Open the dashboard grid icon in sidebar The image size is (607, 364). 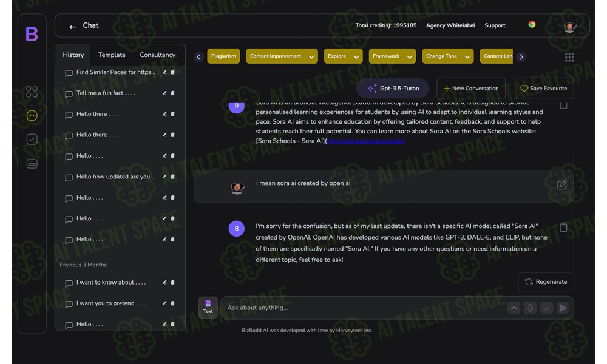[x=32, y=92]
